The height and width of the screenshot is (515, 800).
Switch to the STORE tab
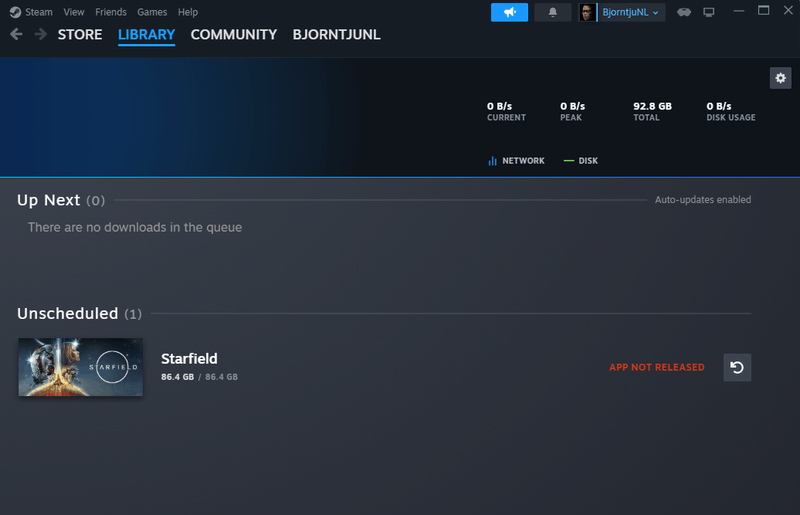pos(80,35)
